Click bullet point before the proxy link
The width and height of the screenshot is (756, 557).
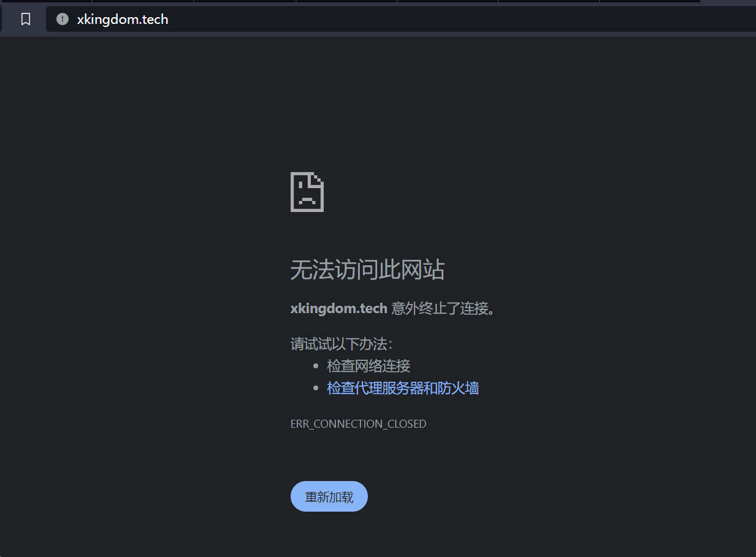316,388
